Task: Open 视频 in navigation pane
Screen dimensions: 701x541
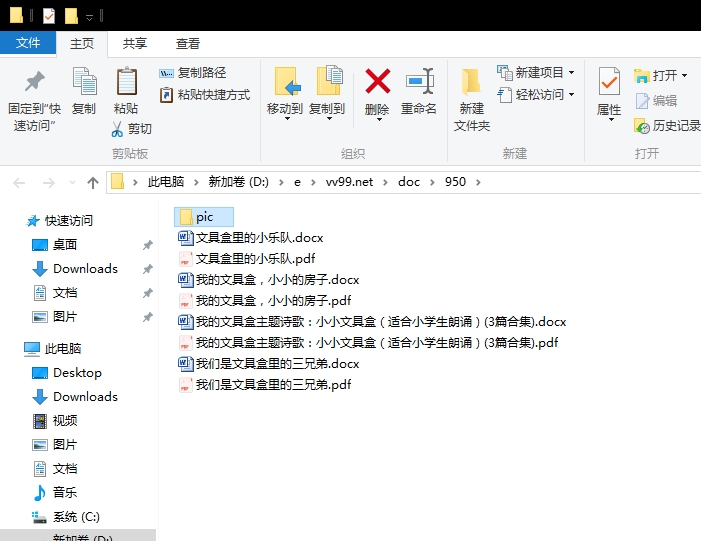Action: coord(55,421)
